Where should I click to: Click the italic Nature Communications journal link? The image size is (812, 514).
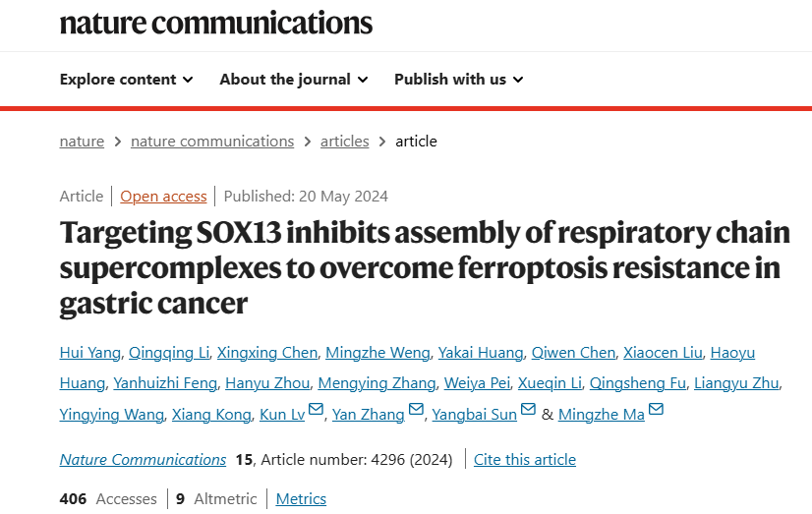tap(143, 460)
